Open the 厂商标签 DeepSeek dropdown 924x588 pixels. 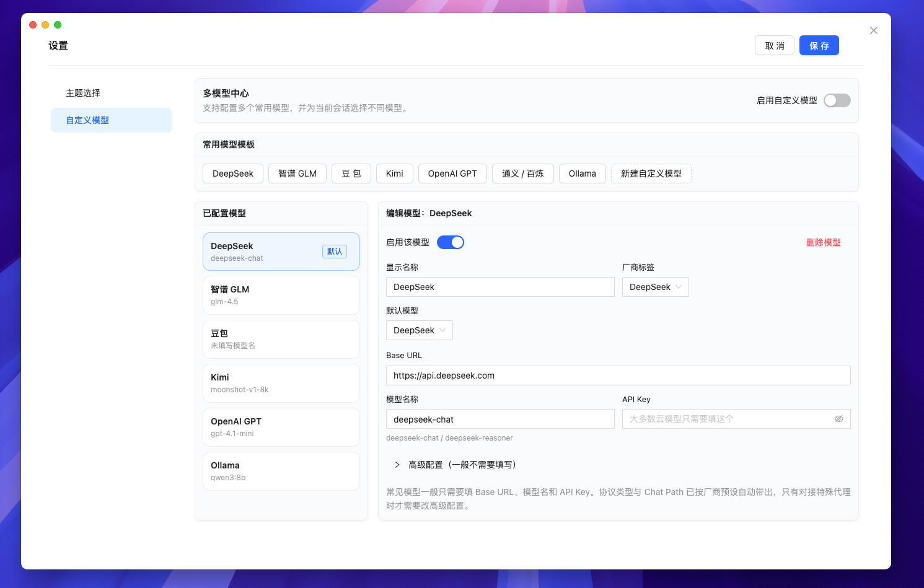click(x=656, y=287)
